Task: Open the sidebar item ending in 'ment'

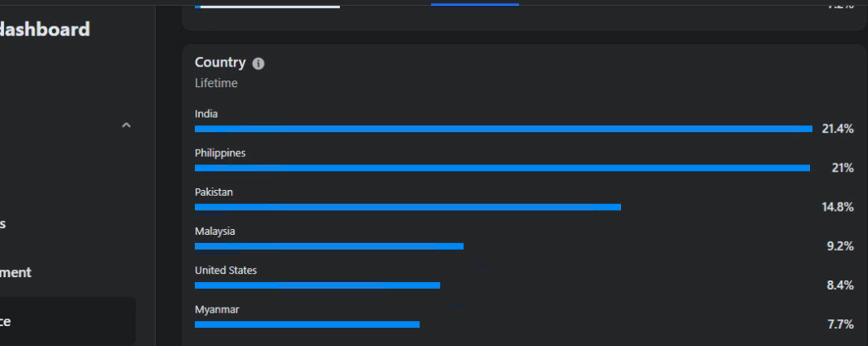Action: click(16, 272)
